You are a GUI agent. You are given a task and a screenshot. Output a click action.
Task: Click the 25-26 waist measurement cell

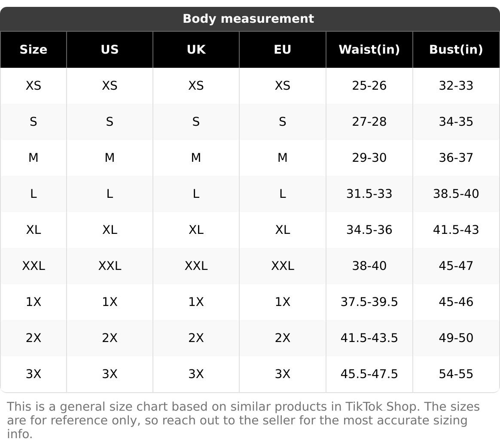pyautogui.click(x=369, y=86)
